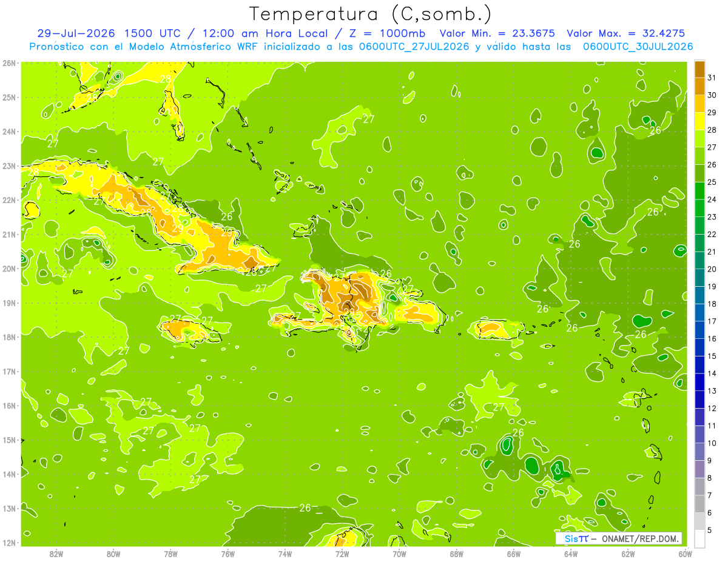Click the "72W" longitude axis label
The height and width of the screenshot is (562, 728).
(342, 554)
